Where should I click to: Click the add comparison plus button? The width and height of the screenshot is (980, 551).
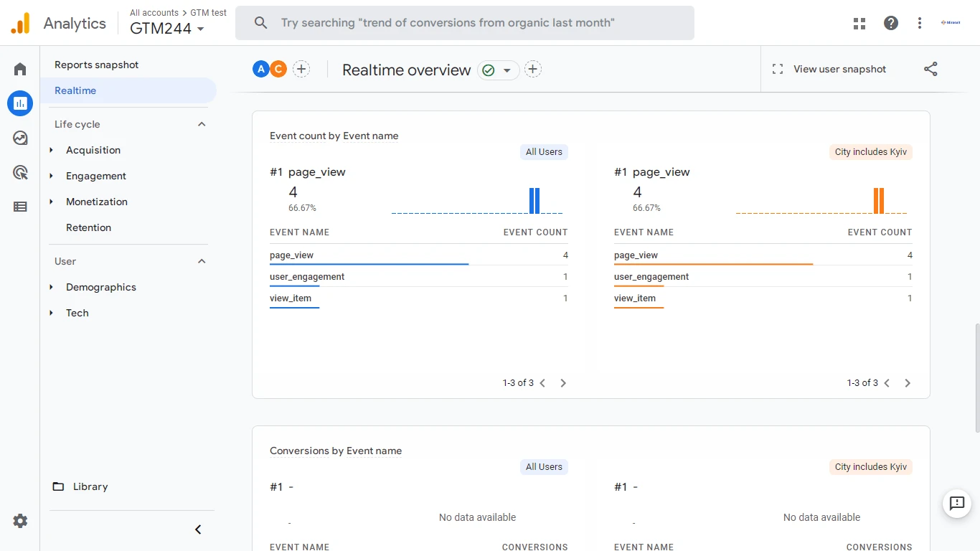(x=301, y=70)
